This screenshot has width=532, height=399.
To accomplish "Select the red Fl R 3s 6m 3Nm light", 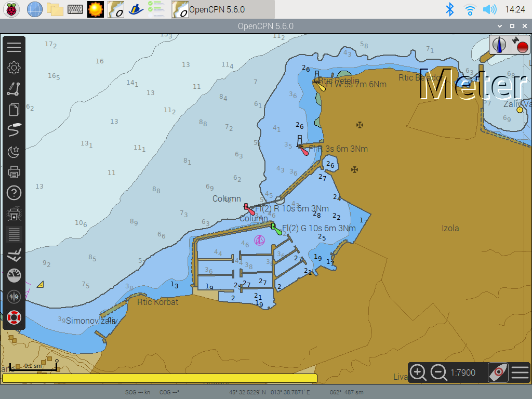I will coord(303,150).
